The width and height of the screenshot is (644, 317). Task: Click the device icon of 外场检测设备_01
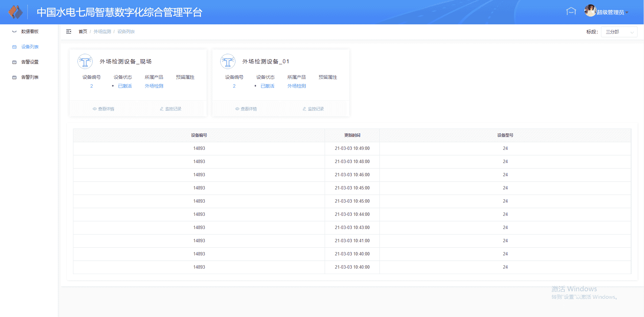pos(228,62)
